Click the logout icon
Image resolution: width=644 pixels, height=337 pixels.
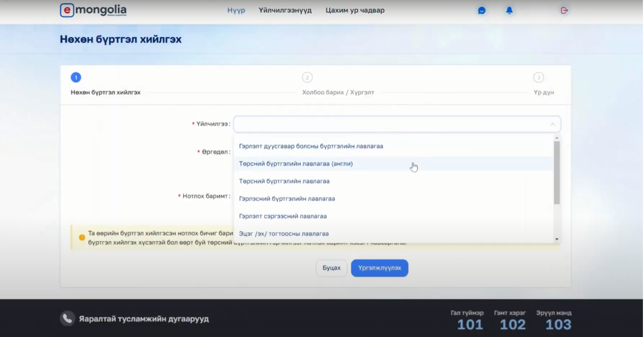(565, 10)
